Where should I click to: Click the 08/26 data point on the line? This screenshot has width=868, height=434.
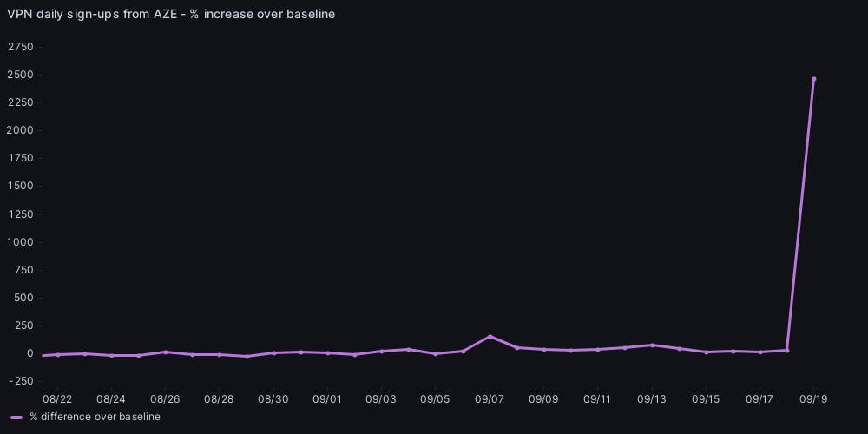click(166, 352)
